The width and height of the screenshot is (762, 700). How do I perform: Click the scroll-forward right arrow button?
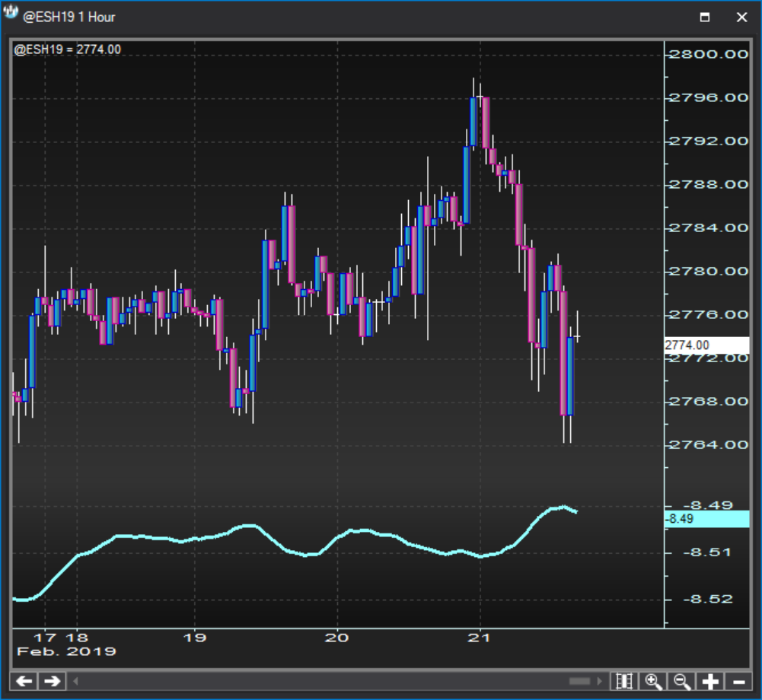(x=52, y=681)
